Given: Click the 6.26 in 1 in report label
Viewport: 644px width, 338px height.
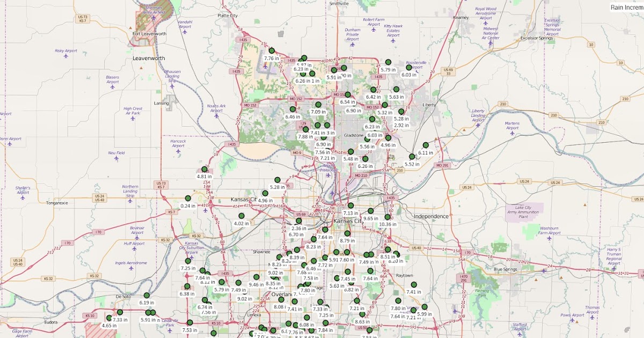Looking at the screenshot, I should 308,80.
